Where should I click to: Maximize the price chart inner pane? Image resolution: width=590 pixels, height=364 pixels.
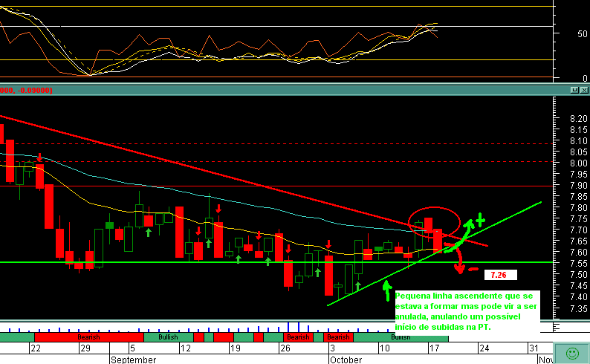click(574, 90)
